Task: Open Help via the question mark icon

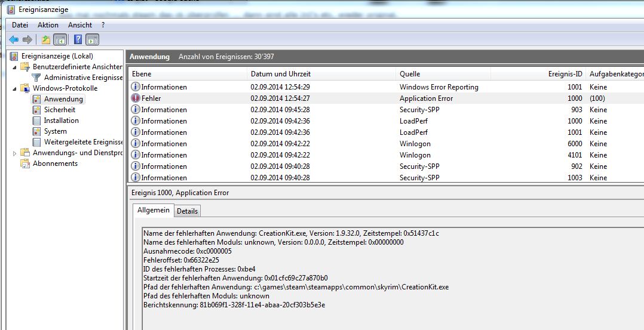Action: [x=78, y=40]
